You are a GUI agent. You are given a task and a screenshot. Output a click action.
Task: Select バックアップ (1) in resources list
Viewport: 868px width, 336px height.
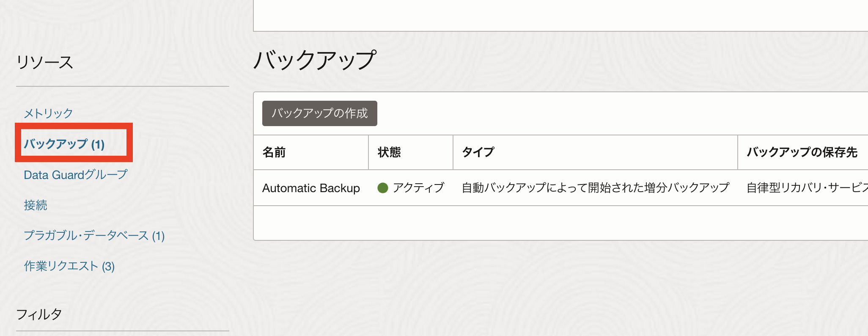pyautogui.click(x=64, y=144)
